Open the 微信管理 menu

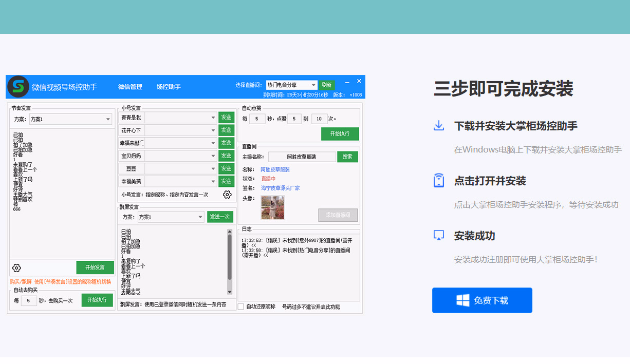pyautogui.click(x=130, y=87)
